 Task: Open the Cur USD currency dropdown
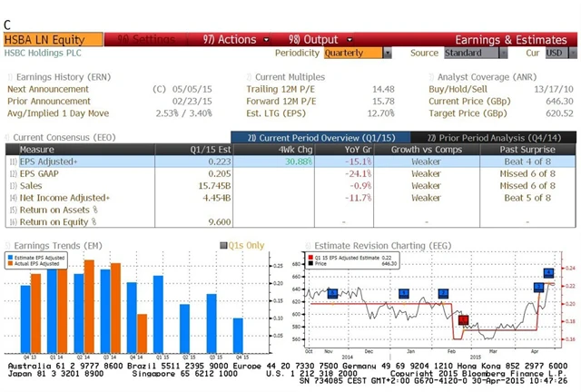(555, 54)
